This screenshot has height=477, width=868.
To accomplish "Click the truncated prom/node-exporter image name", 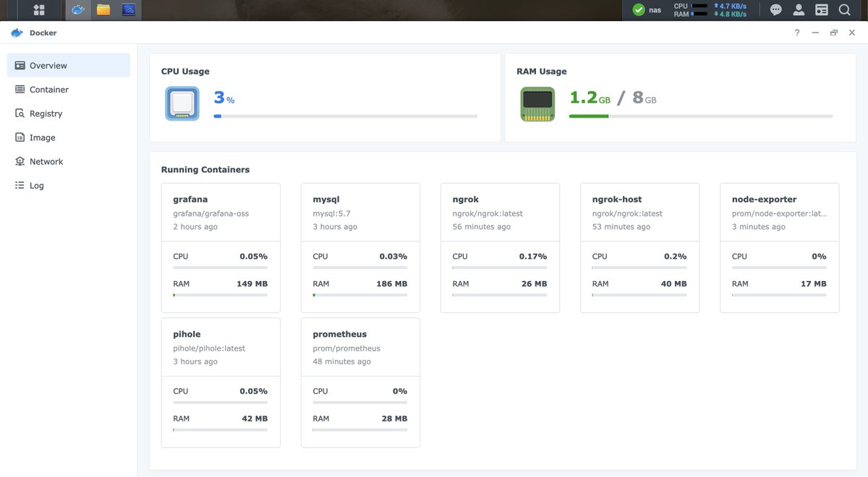I will pos(779,214).
